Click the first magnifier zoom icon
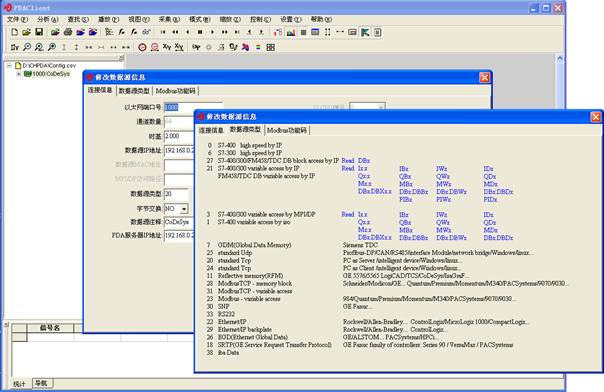Image resolution: width=604 pixels, height=392 pixels. pyautogui.click(x=27, y=47)
